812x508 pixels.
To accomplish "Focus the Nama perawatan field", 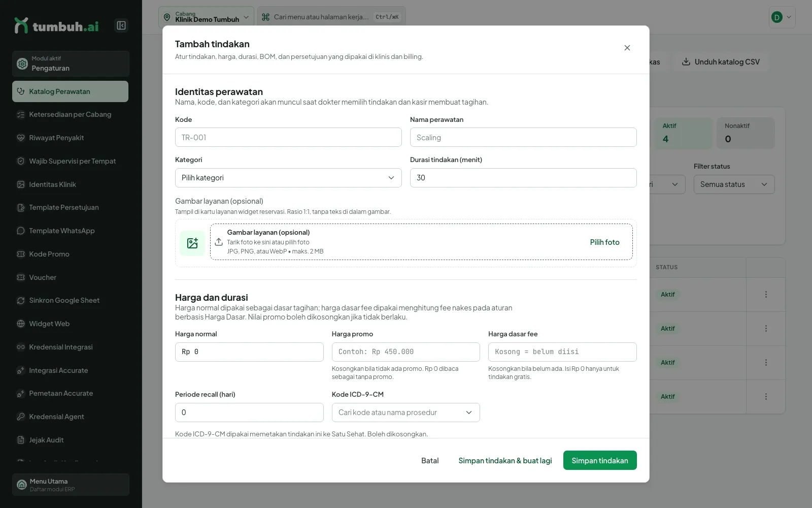I will [523, 137].
